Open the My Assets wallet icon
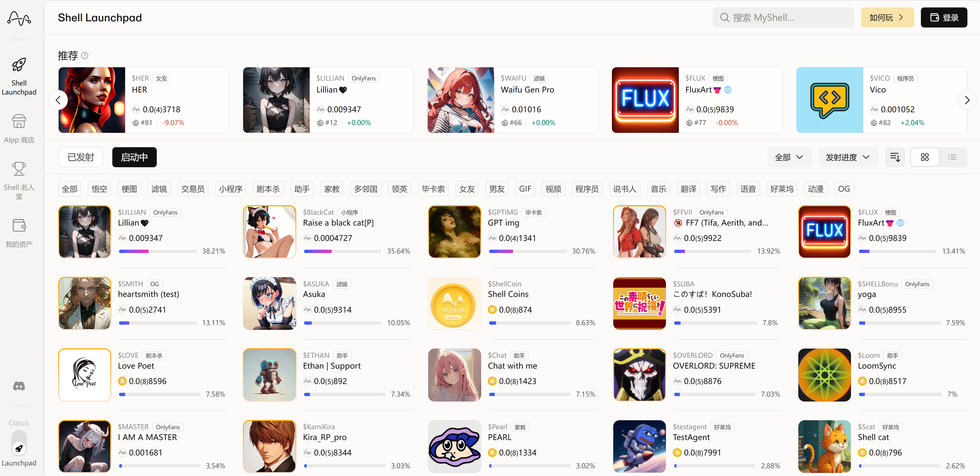Image resolution: width=980 pixels, height=476 pixels. pyautogui.click(x=19, y=226)
